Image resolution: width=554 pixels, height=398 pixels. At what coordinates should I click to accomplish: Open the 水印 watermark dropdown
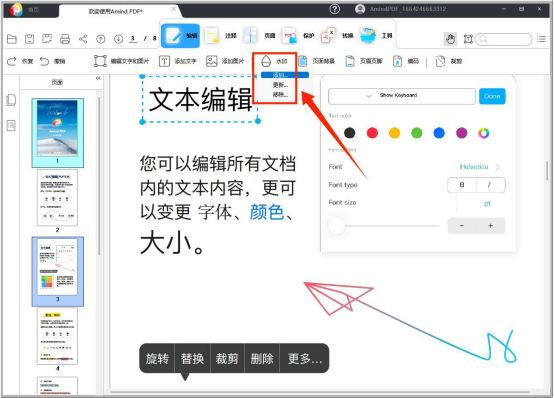pyautogui.click(x=274, y=61)
